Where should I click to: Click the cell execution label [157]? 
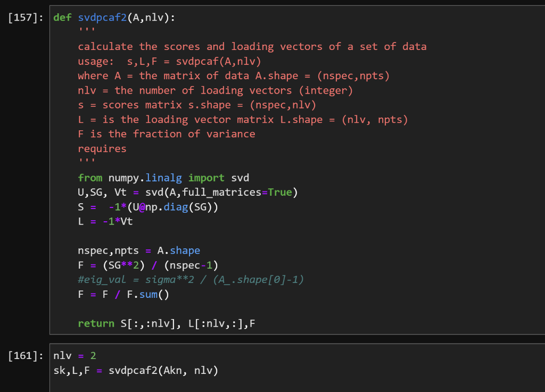coord(23,17)
